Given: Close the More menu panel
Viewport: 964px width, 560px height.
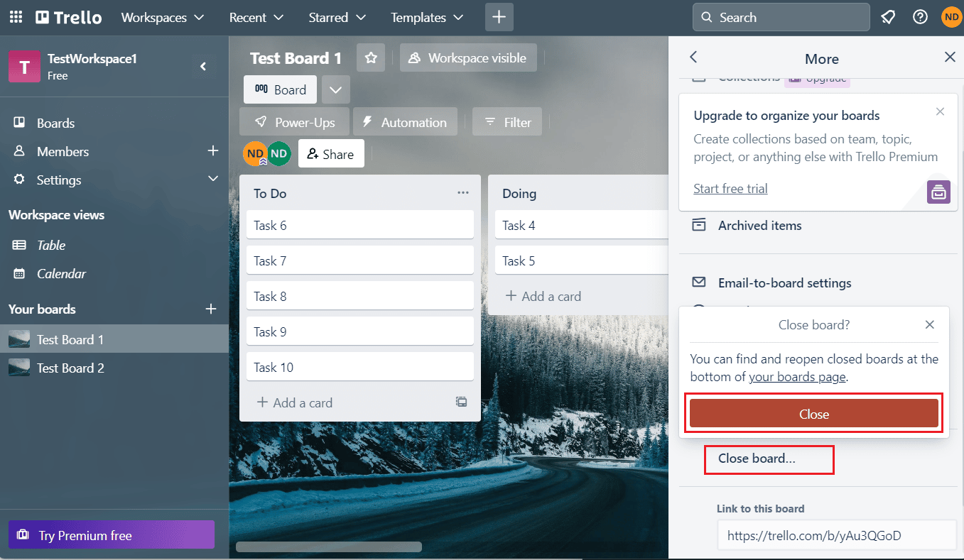Looking at the screenshot, I should pos(950,57).
